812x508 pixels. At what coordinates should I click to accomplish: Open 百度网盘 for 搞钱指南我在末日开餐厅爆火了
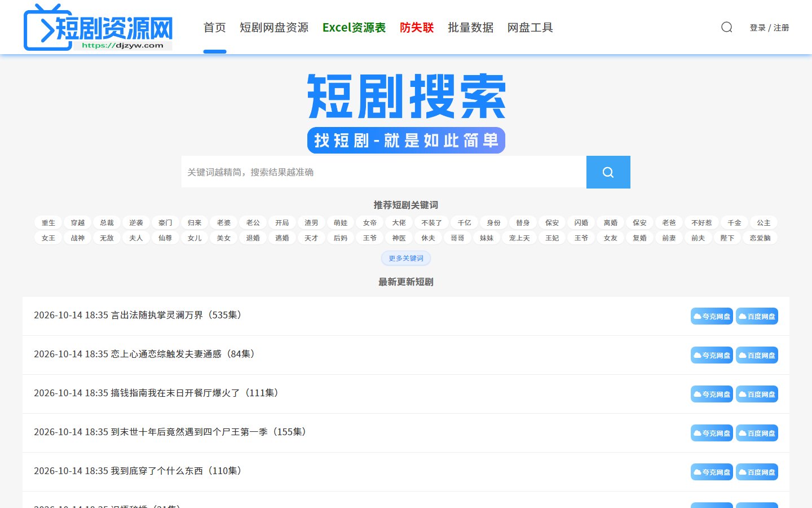[x=757, y=394]
